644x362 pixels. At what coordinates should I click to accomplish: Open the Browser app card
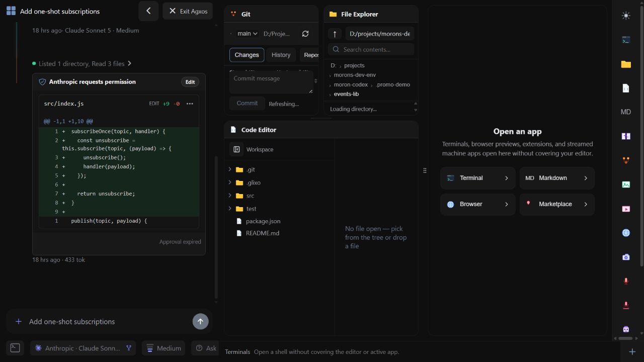point(477,204)
